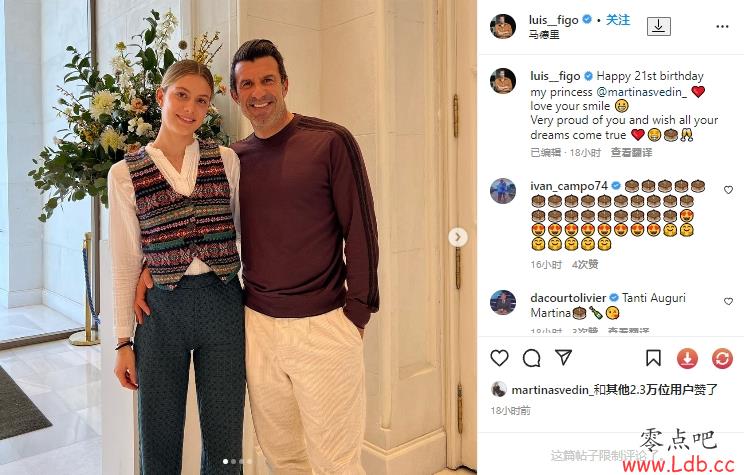Screen dimensions: 744x475
Task: Open the @martinasvedin_ mention link
Action: pos(641,92)
